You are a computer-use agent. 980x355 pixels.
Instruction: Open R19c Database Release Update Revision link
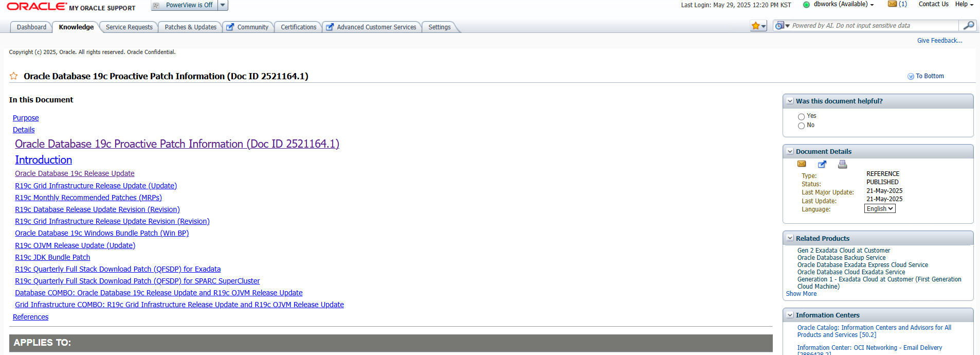click(97, 209)
